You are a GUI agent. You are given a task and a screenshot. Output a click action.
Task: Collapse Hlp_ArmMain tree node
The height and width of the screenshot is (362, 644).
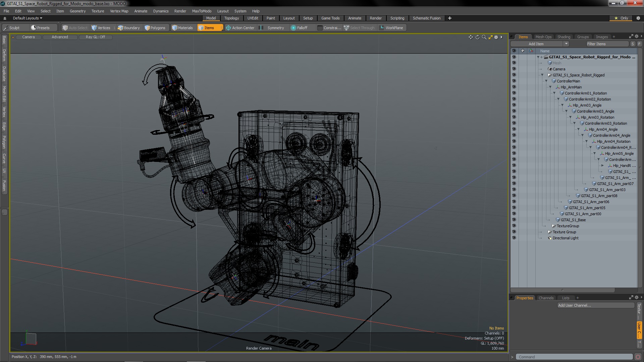[550, 87]
